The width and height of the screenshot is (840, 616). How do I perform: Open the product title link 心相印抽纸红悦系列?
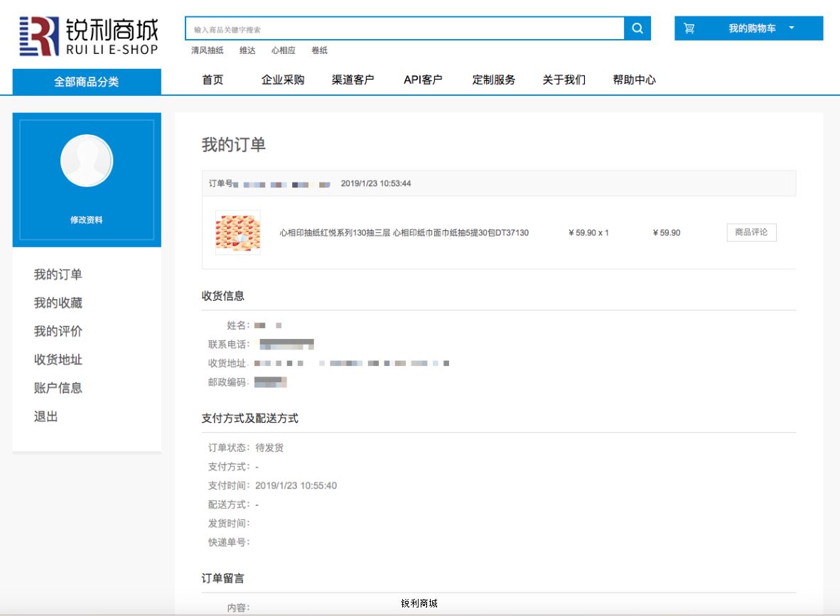pyautogui.click(x=404, y=232)
